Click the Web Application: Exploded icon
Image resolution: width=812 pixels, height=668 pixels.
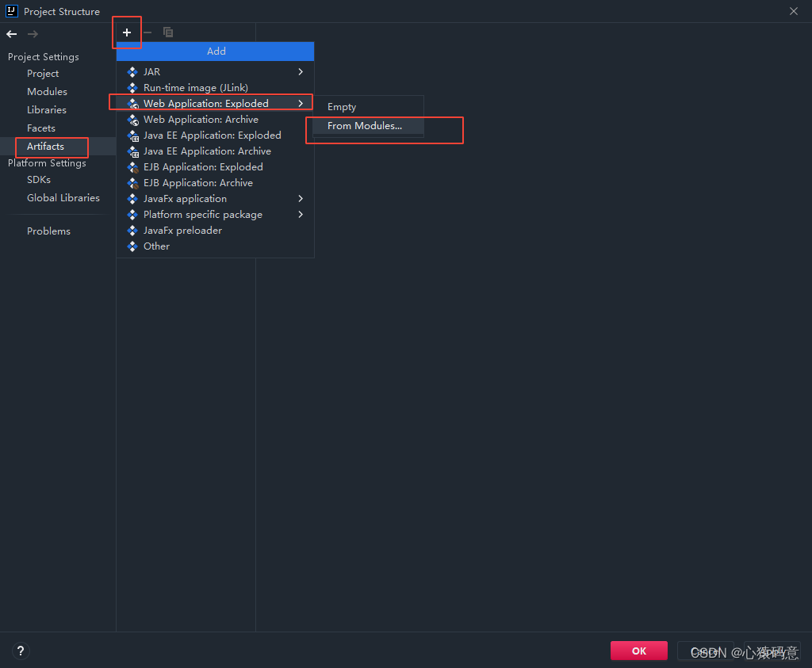click(x=133, y=104)
